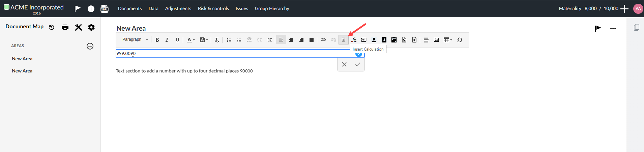Expand the background highlight color dropdown
This screenshot has height=152, width=644.
click(x=207, y=40)
